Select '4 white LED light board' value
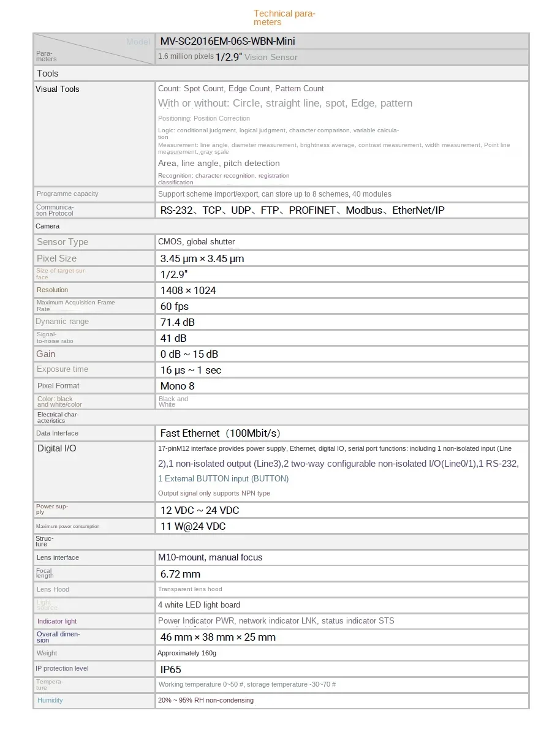Viewport: 560px width, 735px height. point(199,605)
